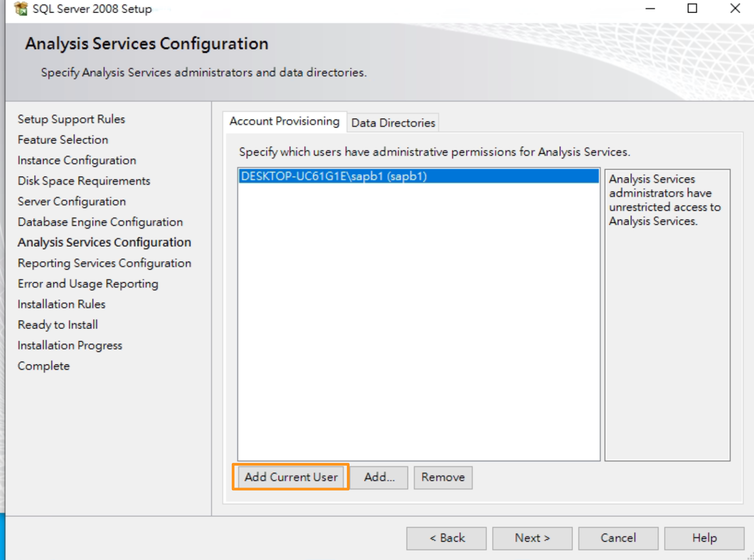Select the Account Provisioning tab
The width and height of the screenshot is (754, 560).
coord(285,120)
